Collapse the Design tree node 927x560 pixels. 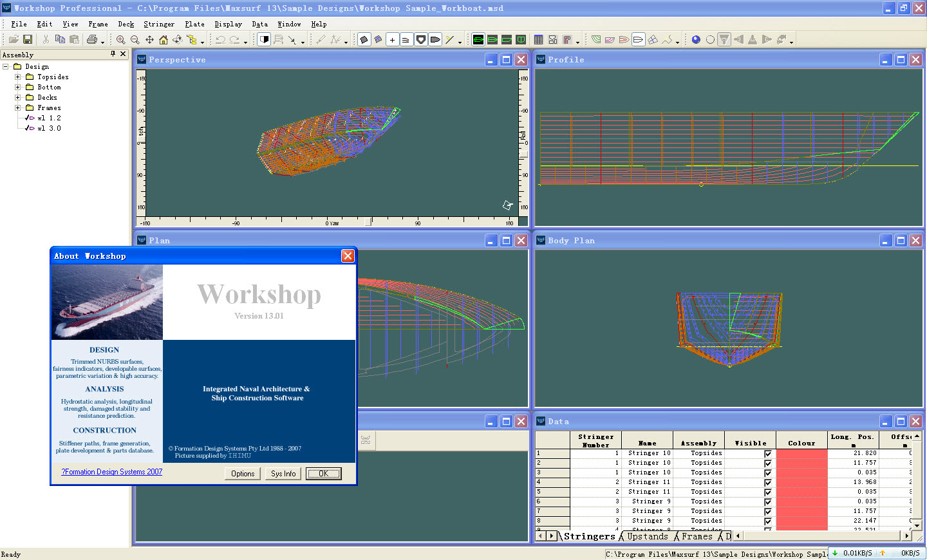(5, 66)
